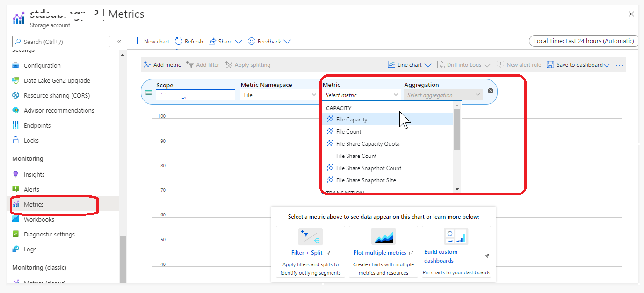Click Add metric

point(162,65)
